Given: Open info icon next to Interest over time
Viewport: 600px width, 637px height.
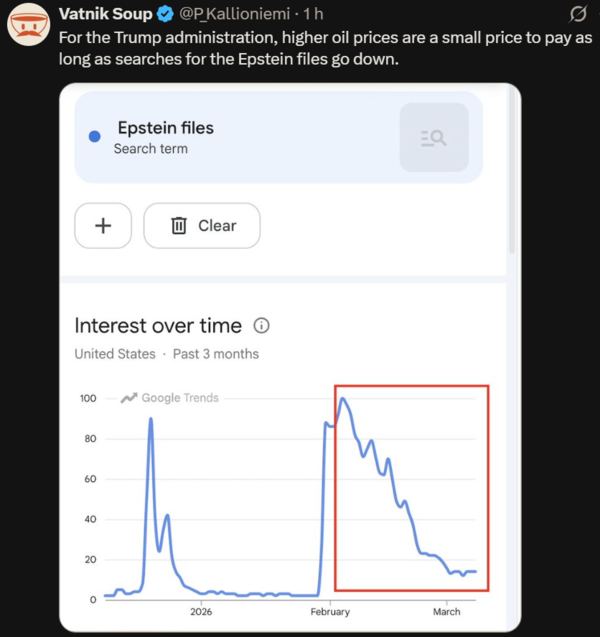Looking at the screenshot, I should tap(262, 325).
